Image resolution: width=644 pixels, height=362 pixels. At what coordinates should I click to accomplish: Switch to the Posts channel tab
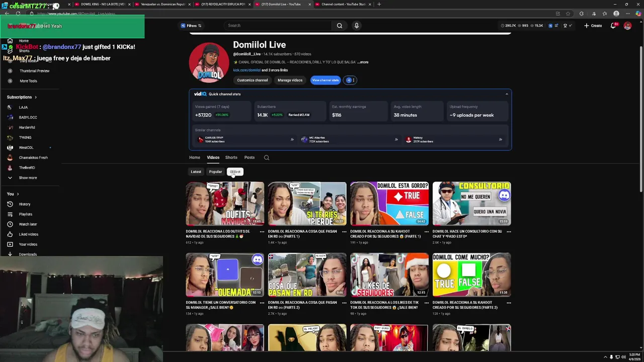[250, 157]
